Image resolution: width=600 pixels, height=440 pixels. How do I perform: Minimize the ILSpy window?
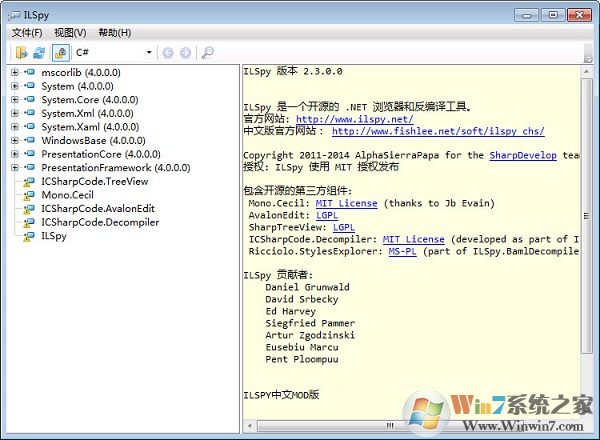click(x=527, y=15)
